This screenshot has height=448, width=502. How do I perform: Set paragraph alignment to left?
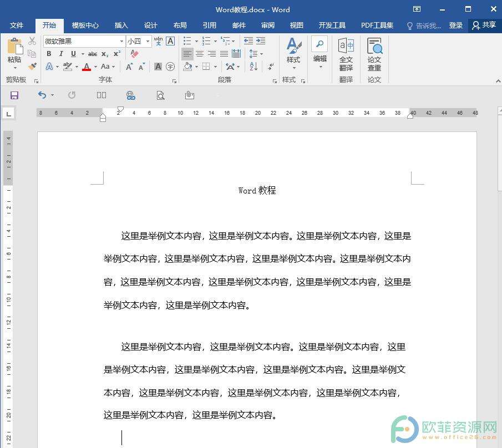point(187,54)
